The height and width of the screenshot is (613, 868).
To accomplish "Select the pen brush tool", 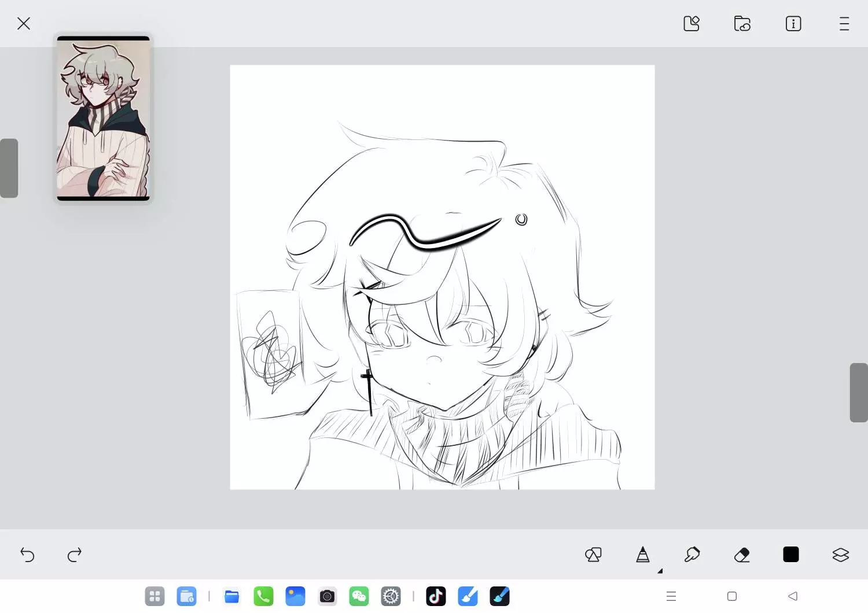I will point(643,555).
